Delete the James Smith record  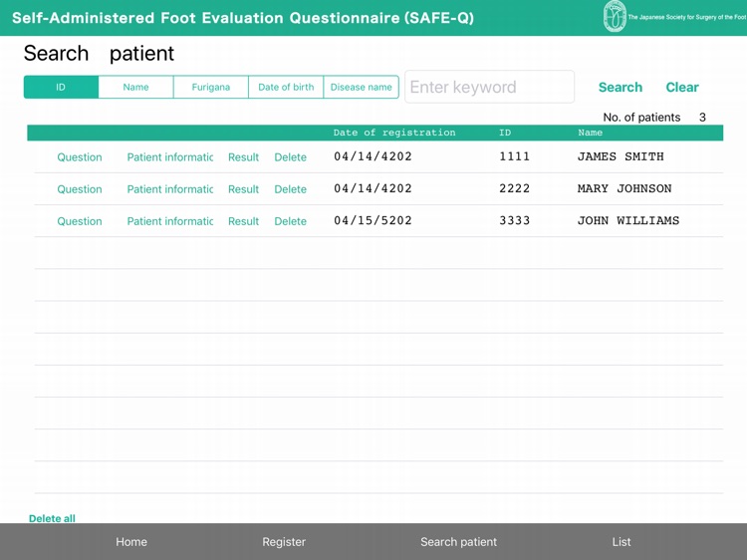point(290,157)
